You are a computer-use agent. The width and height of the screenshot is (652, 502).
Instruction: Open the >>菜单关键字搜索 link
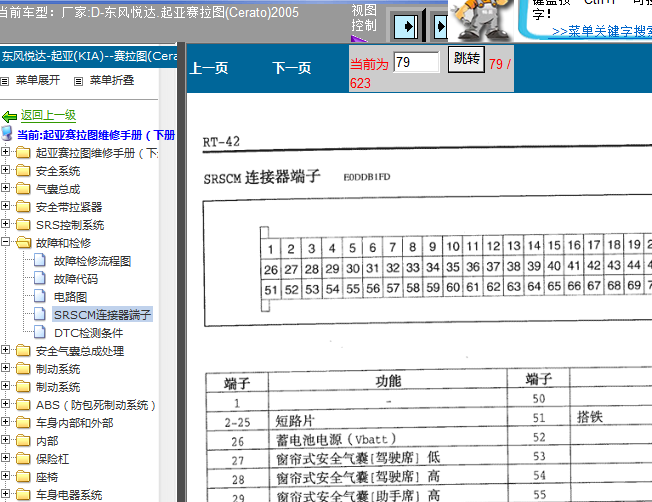pos(602,32)
